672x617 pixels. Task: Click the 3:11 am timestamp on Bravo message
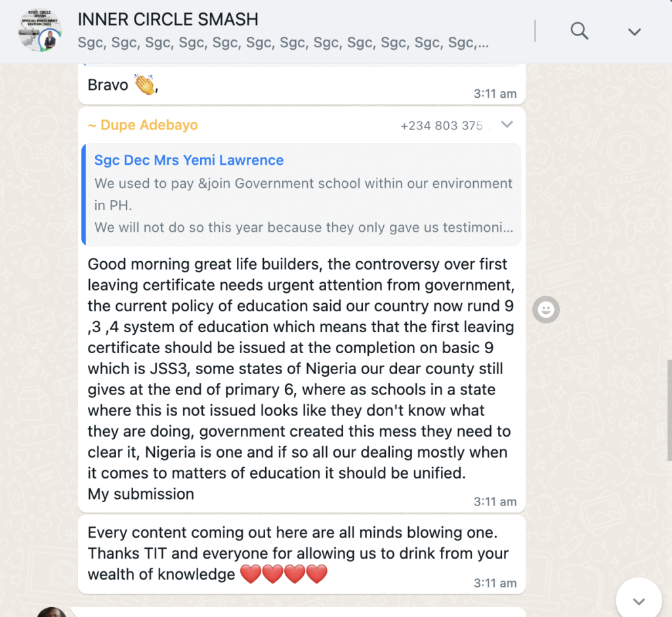[495, 93]
